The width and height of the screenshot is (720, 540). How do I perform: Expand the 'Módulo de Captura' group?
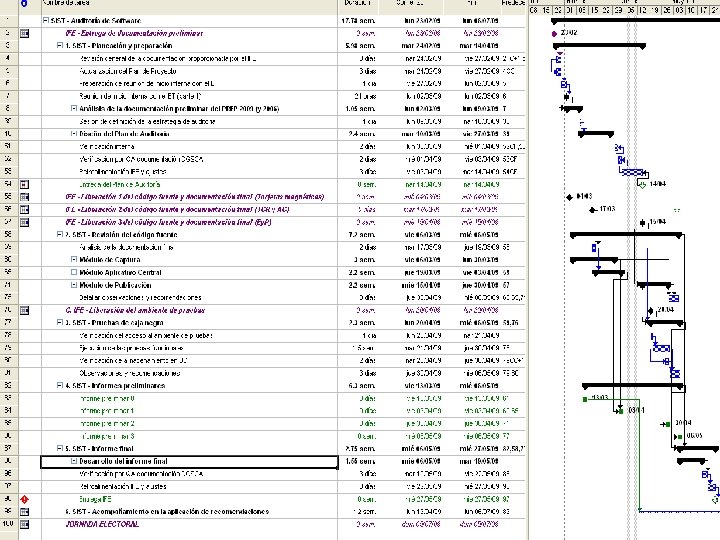tap(74, 260)
